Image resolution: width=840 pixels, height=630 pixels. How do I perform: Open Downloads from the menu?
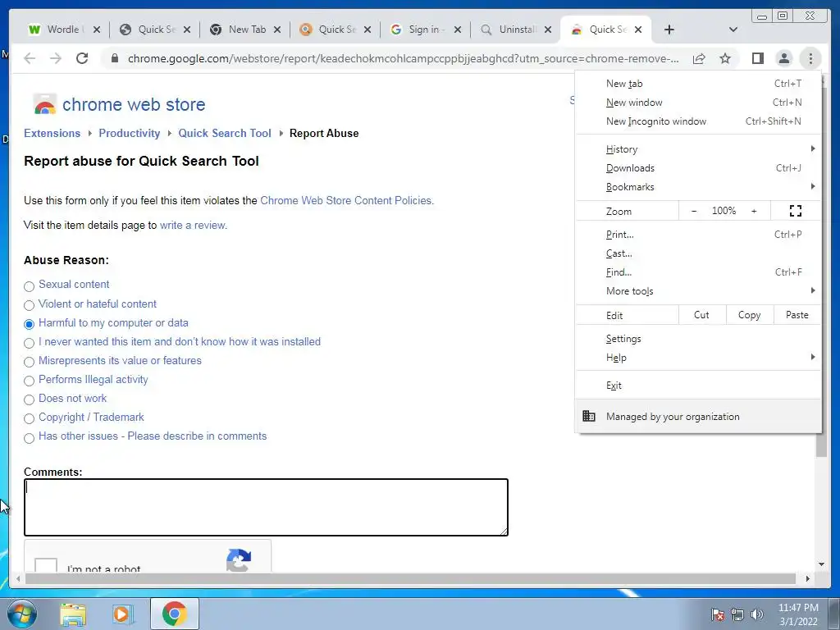[698, 168]
